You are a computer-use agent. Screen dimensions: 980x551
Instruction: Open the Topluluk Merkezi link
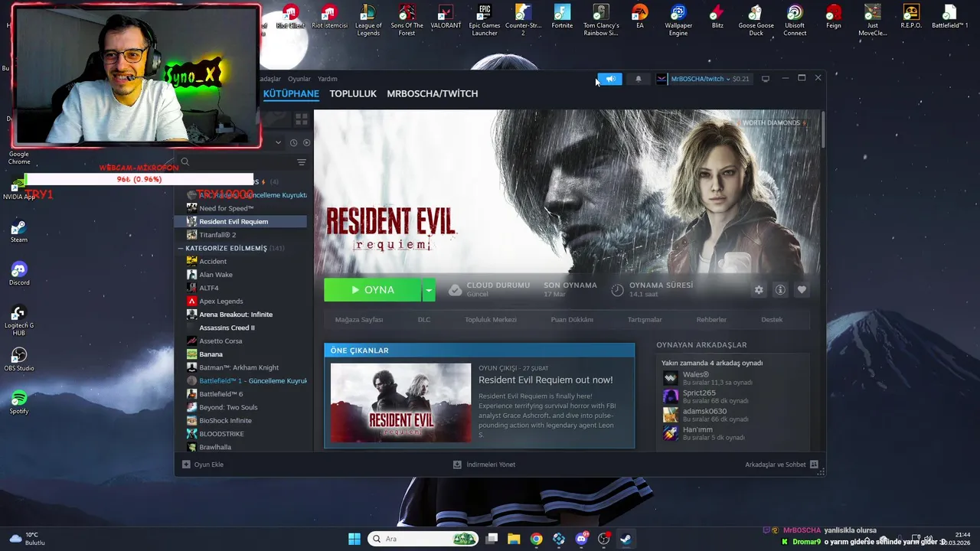[491, 320]
